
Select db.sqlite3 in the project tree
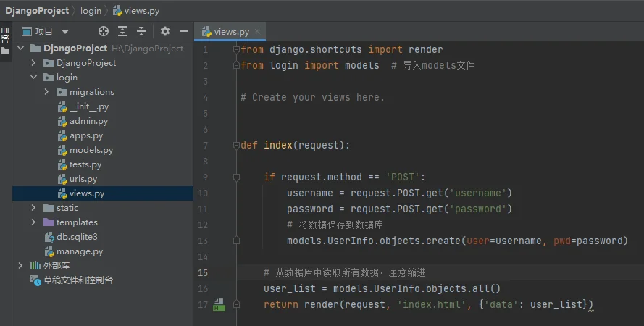coord(103,237)
